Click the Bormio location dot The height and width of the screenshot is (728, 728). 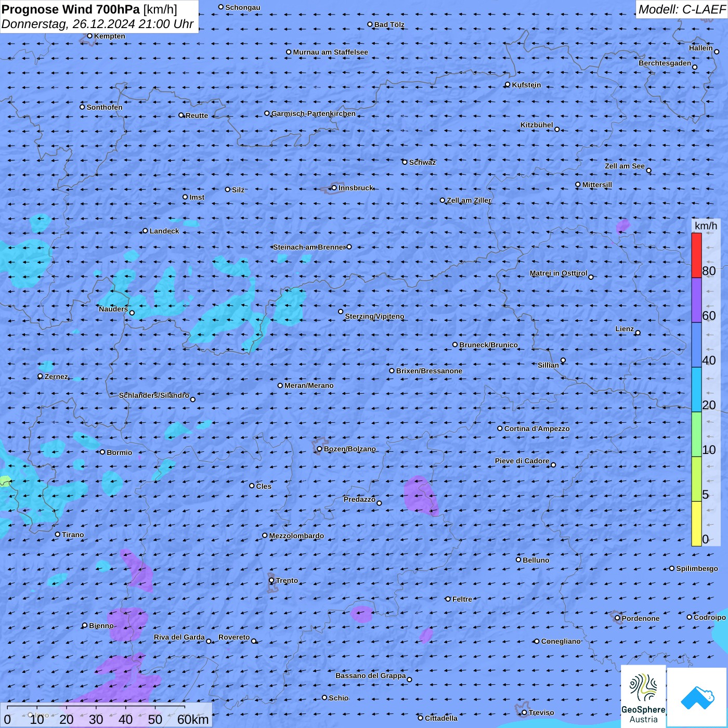[102, 452]
